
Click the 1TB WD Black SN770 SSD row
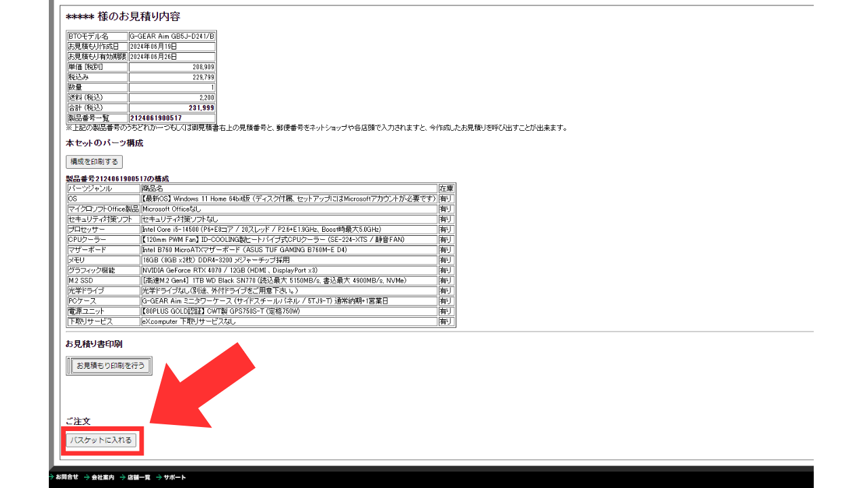(288, 281)
